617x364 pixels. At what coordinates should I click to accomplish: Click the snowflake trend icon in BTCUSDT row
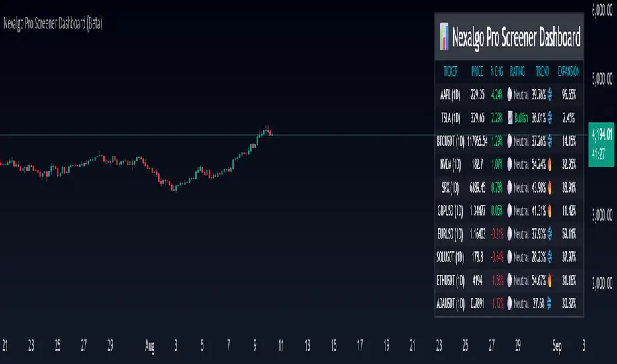549,141
